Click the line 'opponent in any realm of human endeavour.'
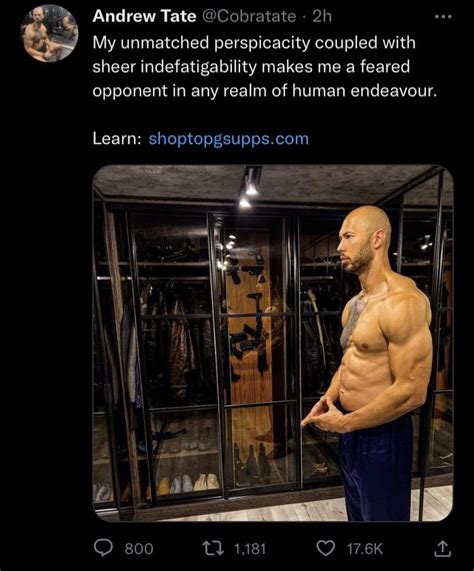 pos(265,91)
